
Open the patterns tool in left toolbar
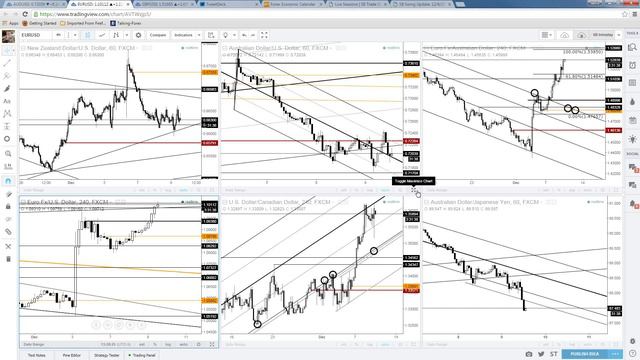click(x=7, y=113)
